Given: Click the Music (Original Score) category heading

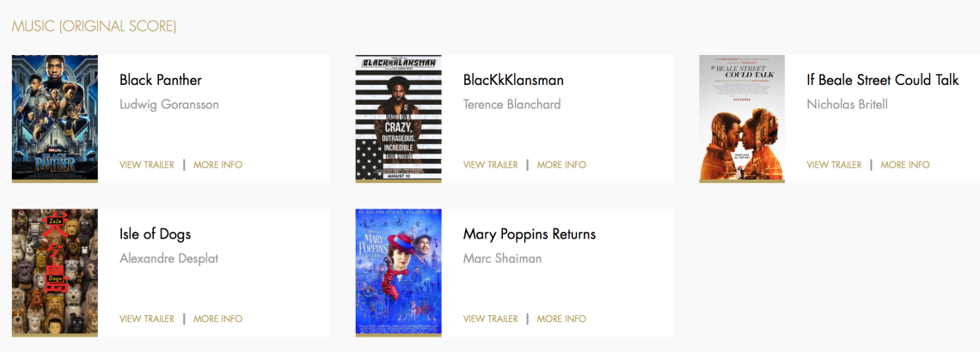Looking at the screenshot, I should [94, 27].
